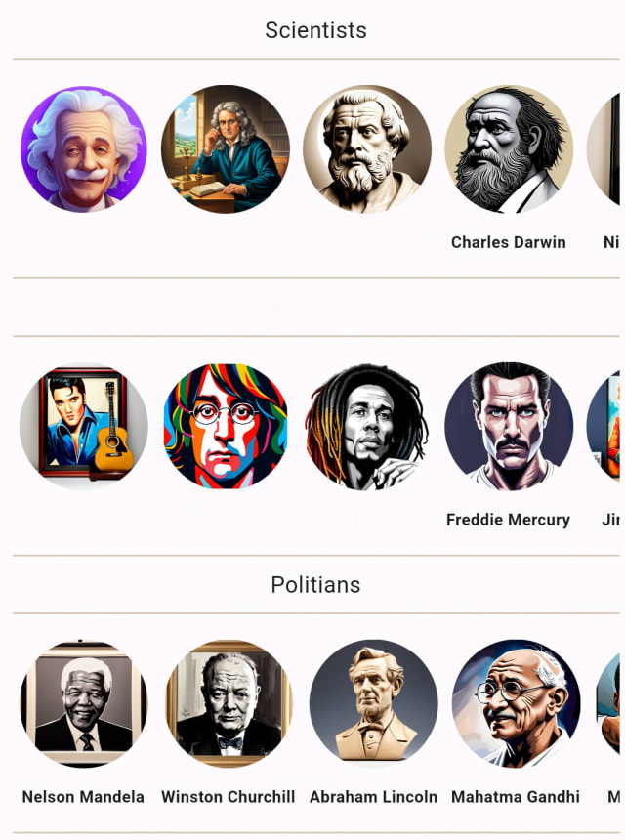Open Nelson Mandela's framed portrait
625x840 pixels.
coord(84,703)
